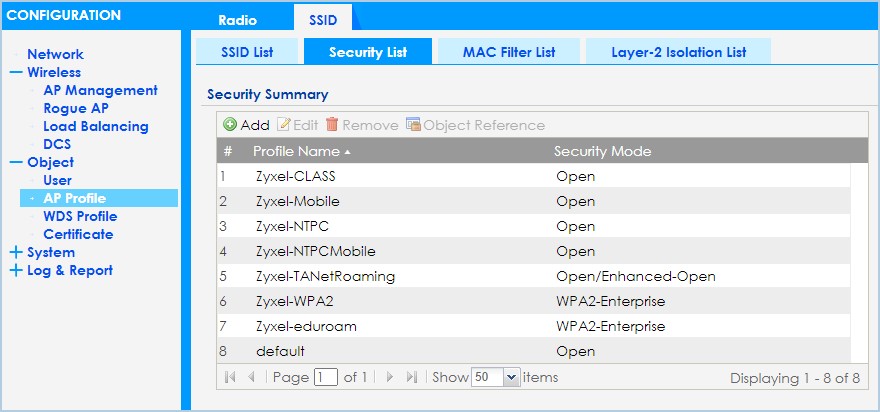Click the page number input field
The width and height of the screenshot is (880, 412).
point(326,377)
